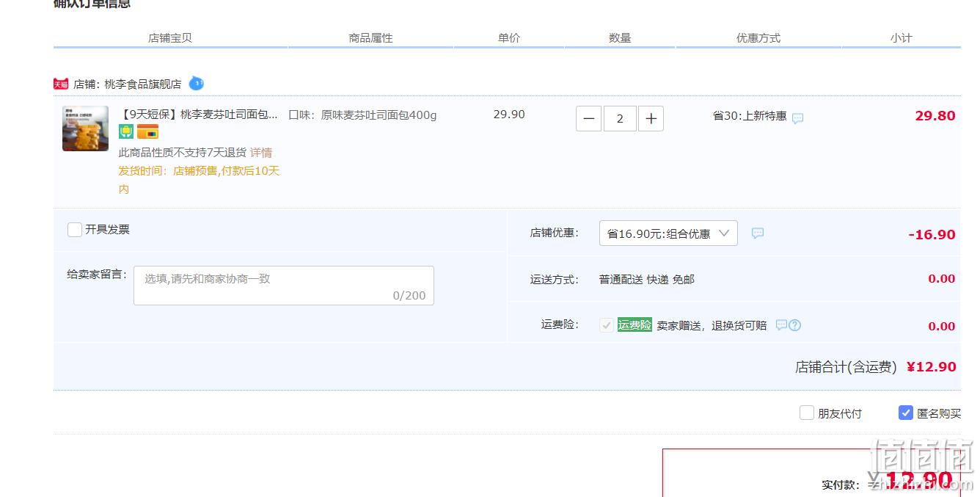
Task: Click the Tmall logo beside the store name
Action: tap(61, 84)
